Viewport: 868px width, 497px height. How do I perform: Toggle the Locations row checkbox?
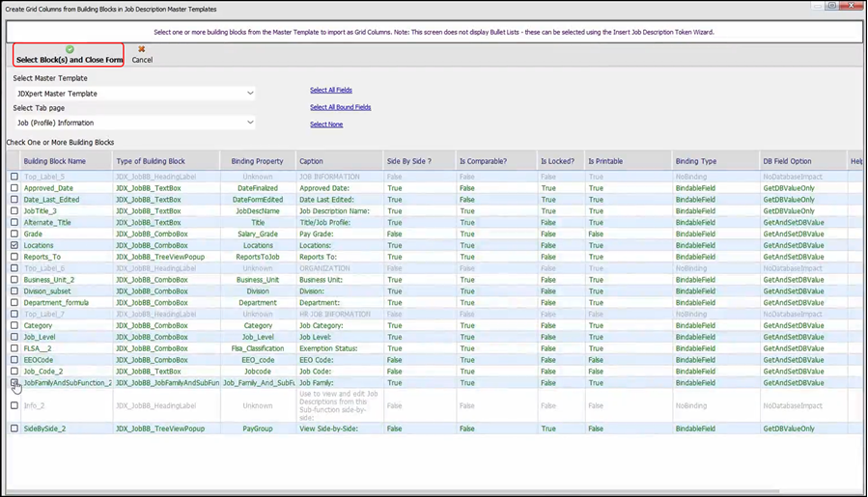coord(14,246)
